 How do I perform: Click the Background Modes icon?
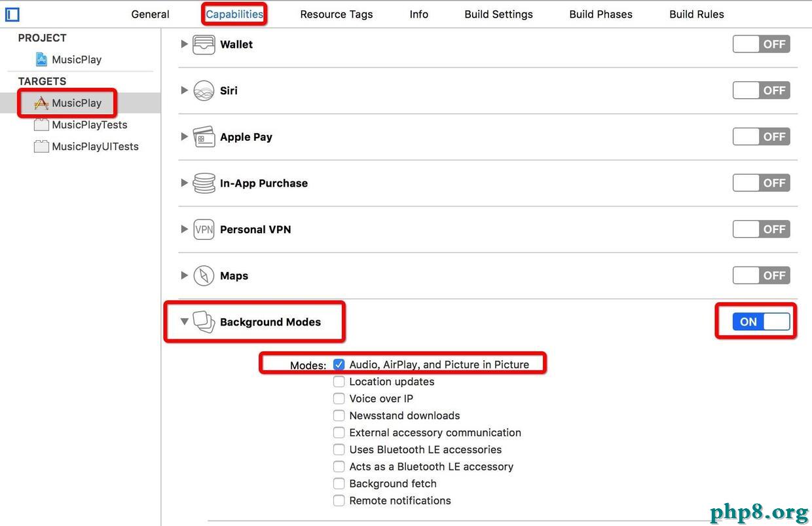(204, 322)
